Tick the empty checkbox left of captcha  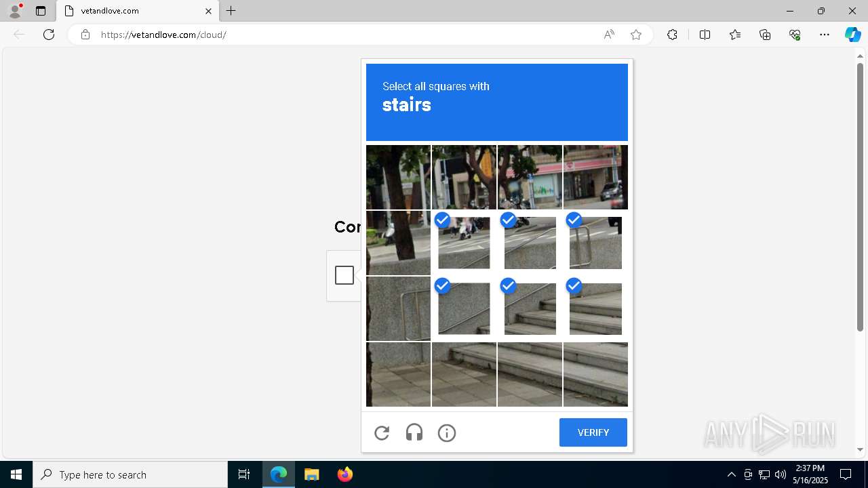(x=344, y=275)
